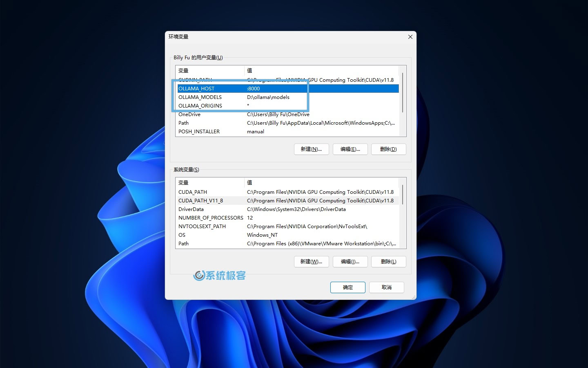Screen dimensions: 588x368
Task: Click the C:\Users\Billy Fu\OneDrive value
Action: click(x=278, y=114)
